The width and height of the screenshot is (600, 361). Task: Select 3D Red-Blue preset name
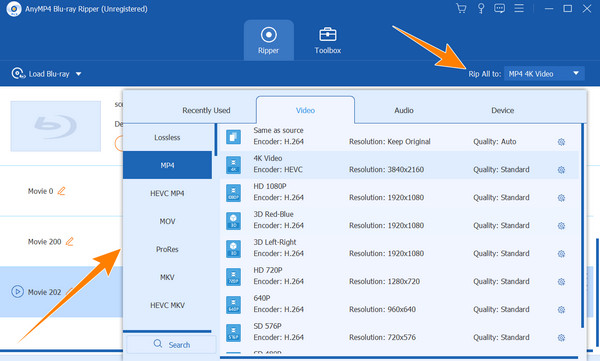tap(273, 214)
